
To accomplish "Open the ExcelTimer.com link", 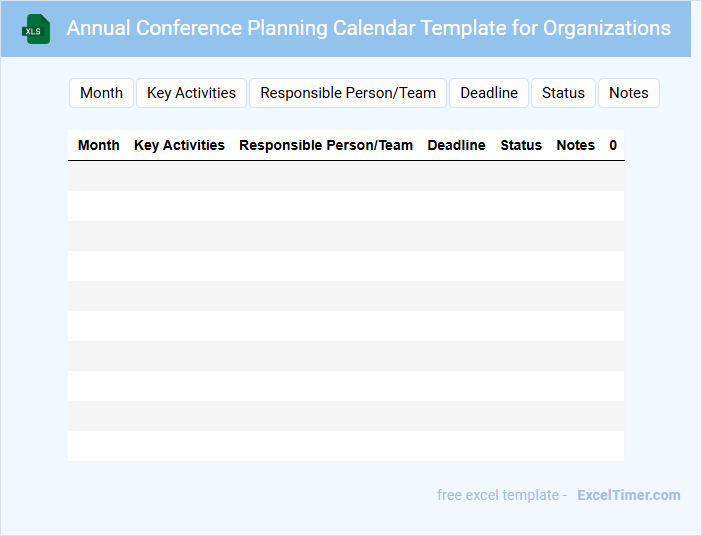I will 628,495.
